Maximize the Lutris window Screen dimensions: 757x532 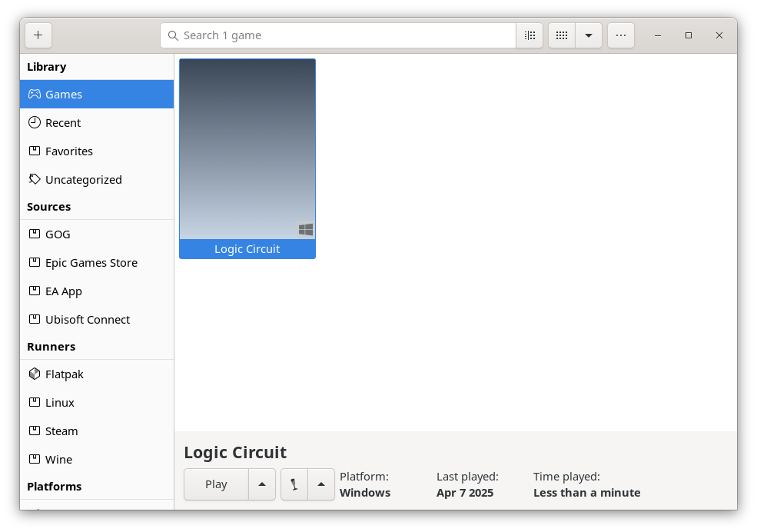tap(689, 35)
